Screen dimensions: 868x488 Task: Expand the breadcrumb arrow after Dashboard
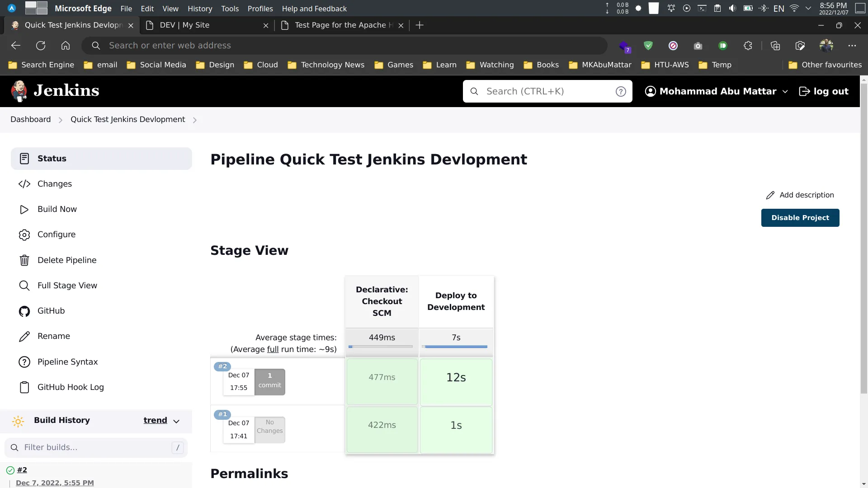click(60, 120)
